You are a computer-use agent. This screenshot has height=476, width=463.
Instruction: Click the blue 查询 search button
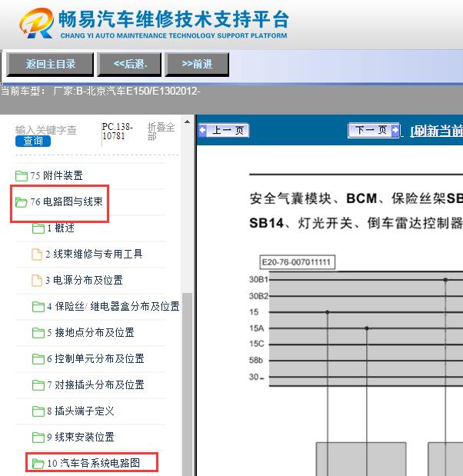33,141
